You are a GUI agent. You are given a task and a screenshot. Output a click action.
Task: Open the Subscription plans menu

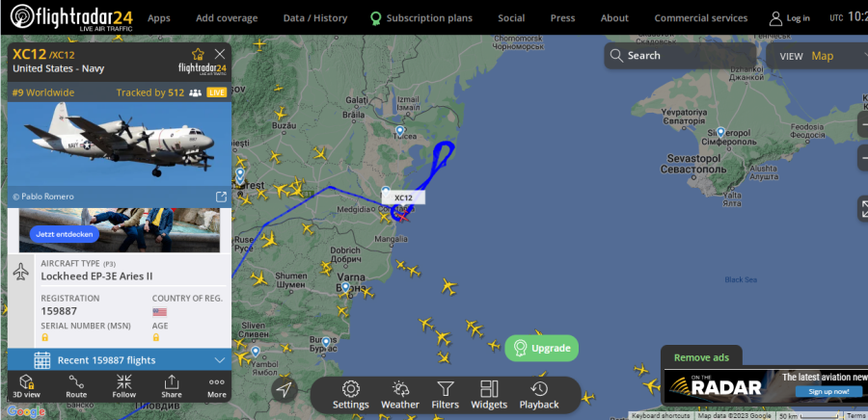(421, 18)
